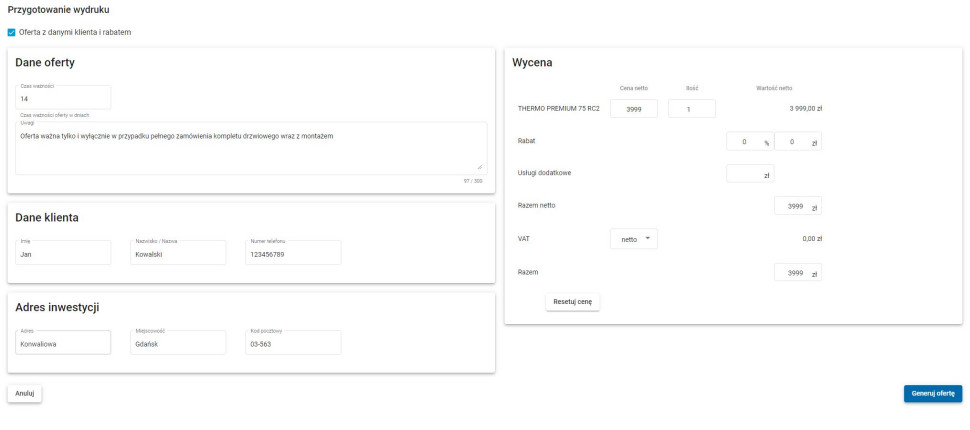This screenshot has width=970, height=430.
Task: Select the 'Imię' input field
Action: 63,254
